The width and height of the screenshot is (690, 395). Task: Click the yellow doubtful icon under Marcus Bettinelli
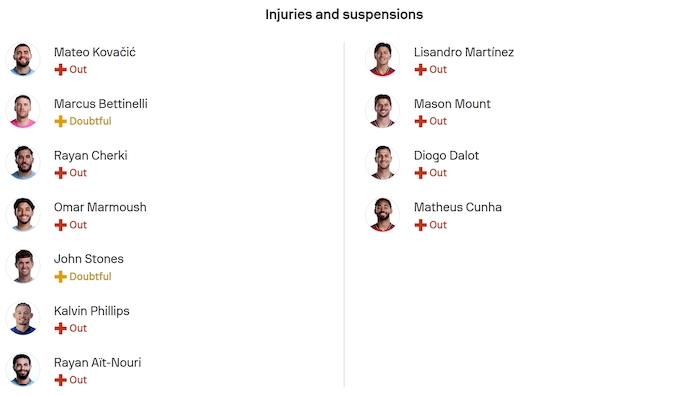click(x=60, y=121)
